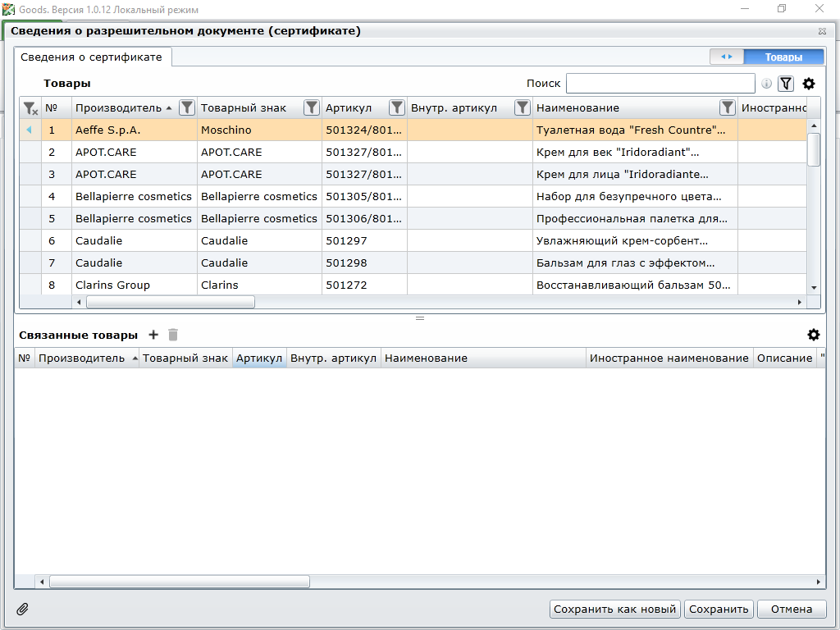This screenshot has width=840, height=630.
Task: Click the tab scroll arrows button
Action: [x=727, y=57]
